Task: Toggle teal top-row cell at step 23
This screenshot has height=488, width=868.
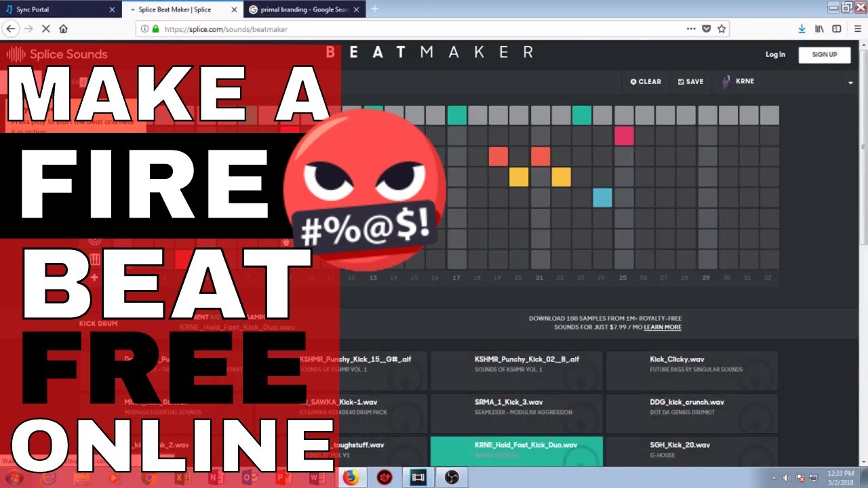Action: coord(582,115)
